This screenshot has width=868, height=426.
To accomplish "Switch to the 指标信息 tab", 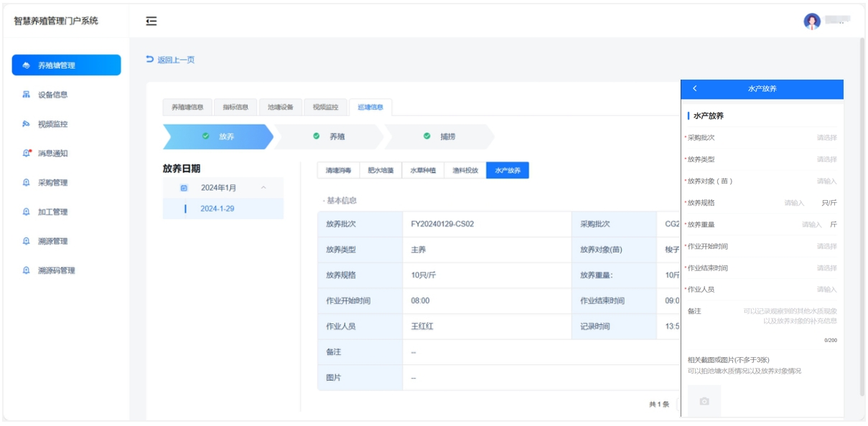I will (x=235, y=107).
